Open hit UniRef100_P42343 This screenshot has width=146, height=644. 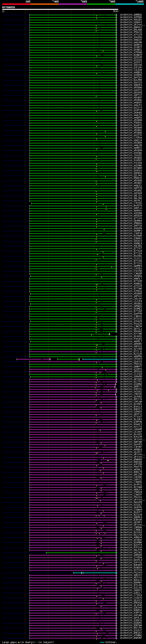(131, 573)
